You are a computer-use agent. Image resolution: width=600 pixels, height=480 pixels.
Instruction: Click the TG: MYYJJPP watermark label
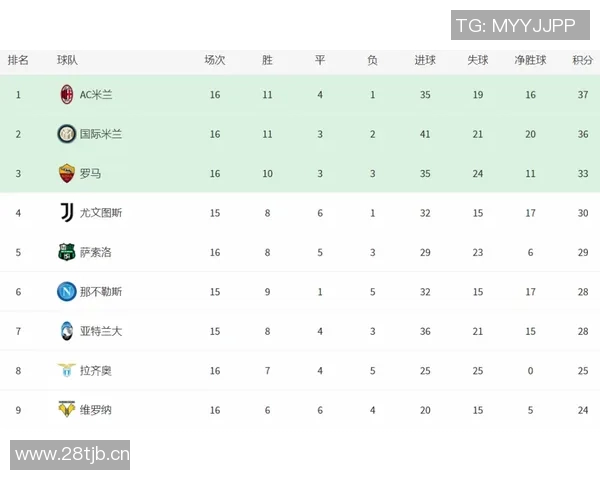(x=516, y=24)
